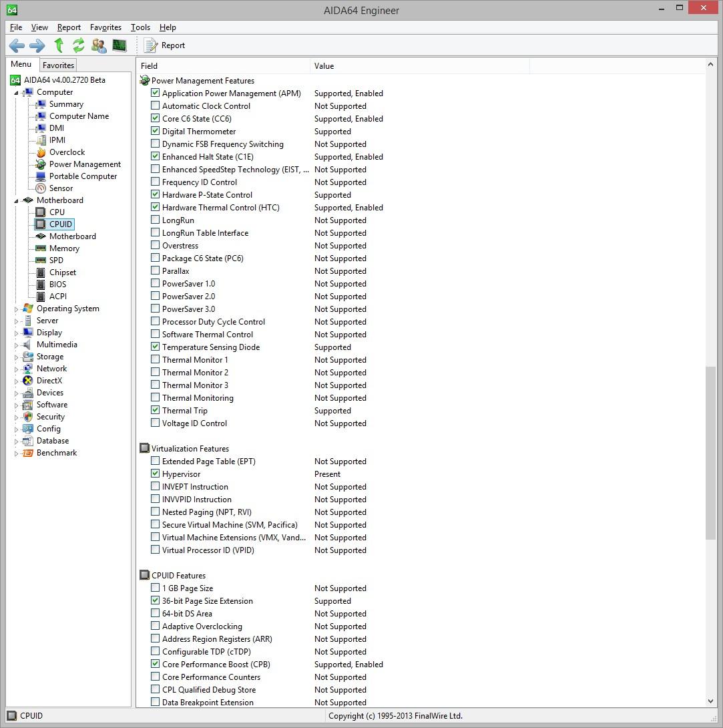Click the Field column header
This screenshot has height=728, width=723.
223,66
